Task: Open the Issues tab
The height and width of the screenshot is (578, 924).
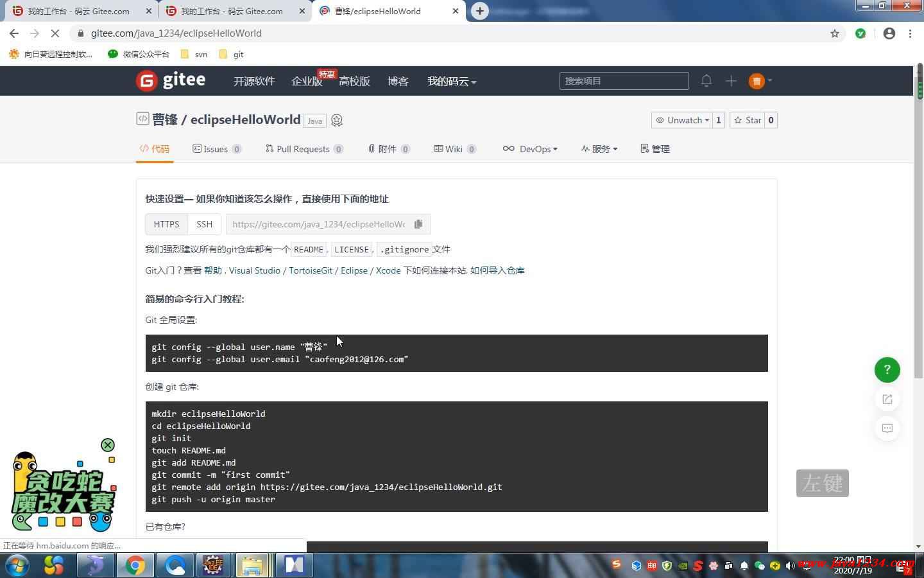Action: pos(217,149)
